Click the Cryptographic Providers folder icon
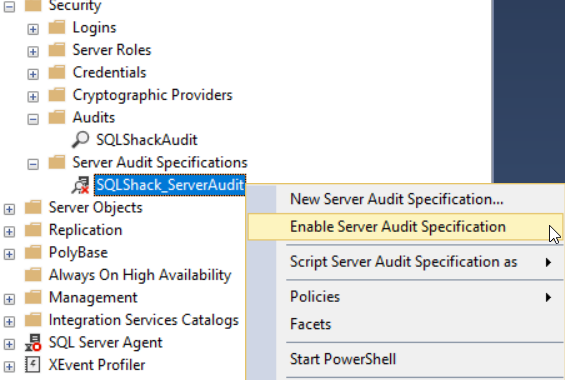 tap(57, 95)
